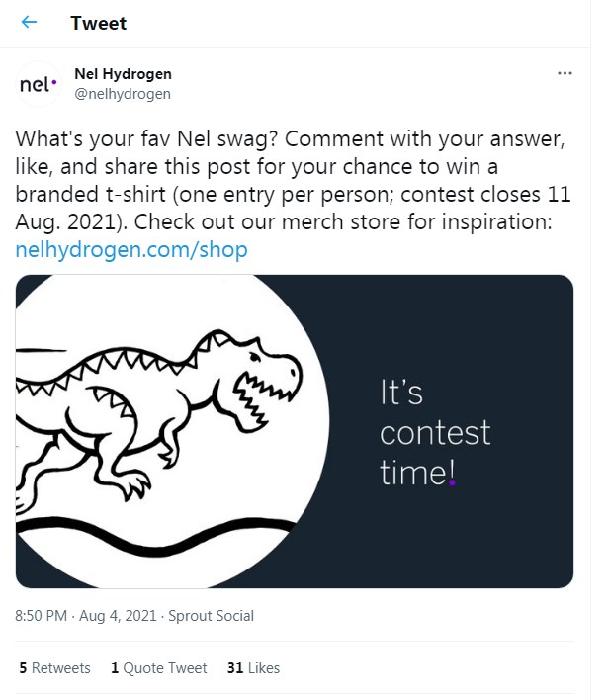View the 1 Quote Tweet

click(x=158, y=668)
